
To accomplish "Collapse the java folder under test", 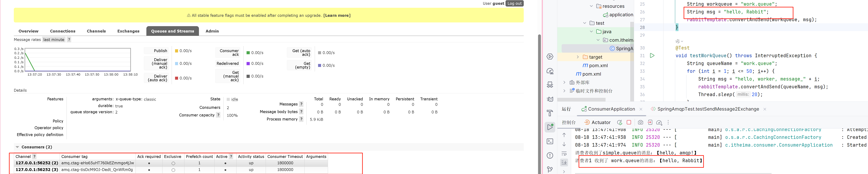I will tap(591, 31).
